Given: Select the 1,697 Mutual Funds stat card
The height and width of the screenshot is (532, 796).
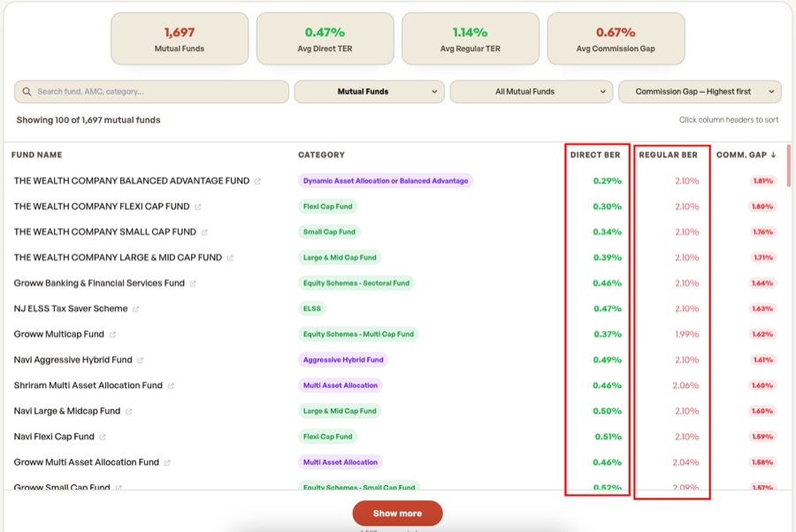Looking at the screenshot, I should click(180, 39).
